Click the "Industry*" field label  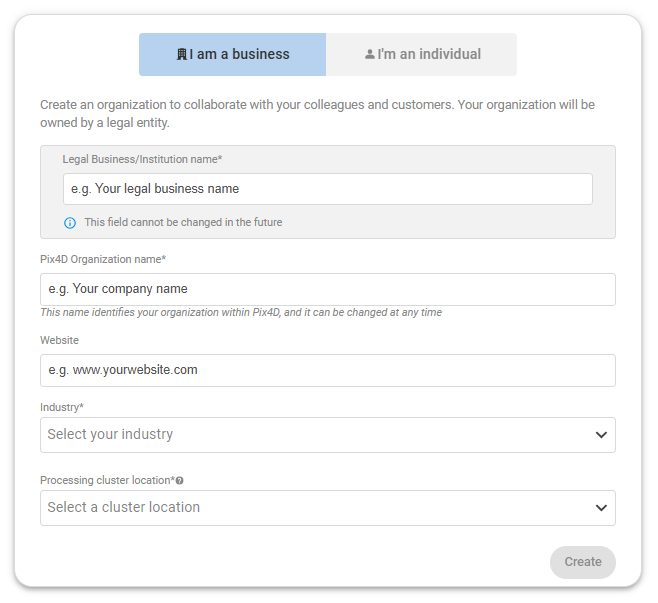62,407
